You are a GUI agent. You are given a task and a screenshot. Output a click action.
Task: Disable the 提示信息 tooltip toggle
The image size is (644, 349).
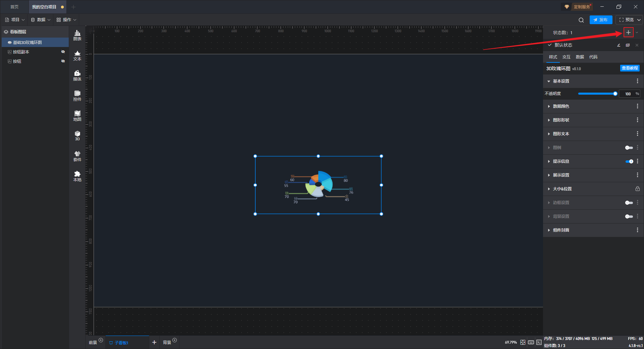pyautogui.click(x=629, y=161)
